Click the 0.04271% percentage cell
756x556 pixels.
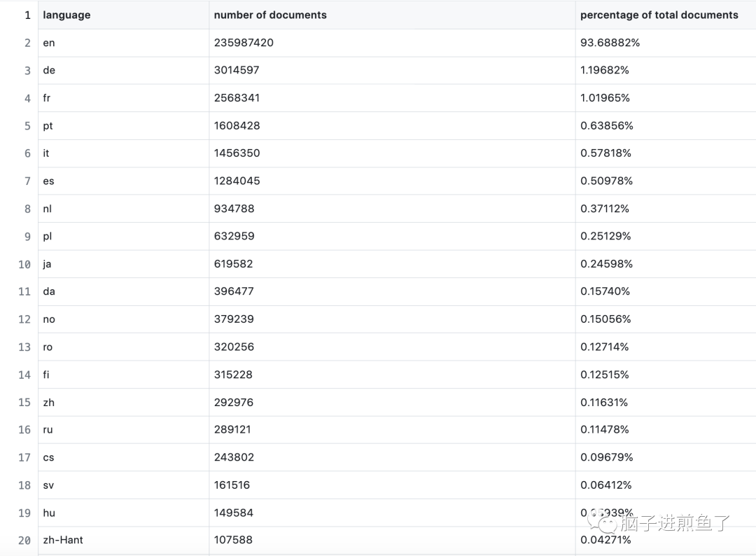(605, 540)
